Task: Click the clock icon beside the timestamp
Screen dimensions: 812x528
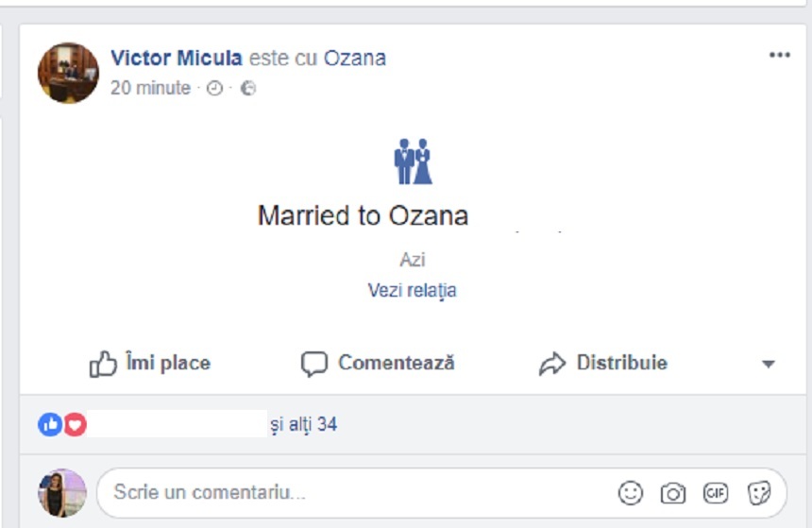Action: 214,89
